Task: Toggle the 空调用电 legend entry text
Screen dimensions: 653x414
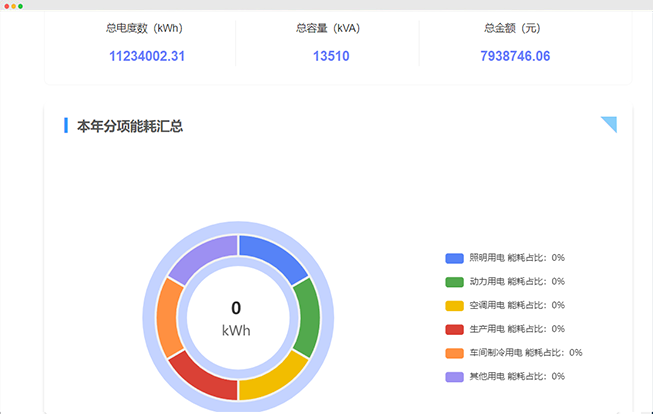Action: 517,305
